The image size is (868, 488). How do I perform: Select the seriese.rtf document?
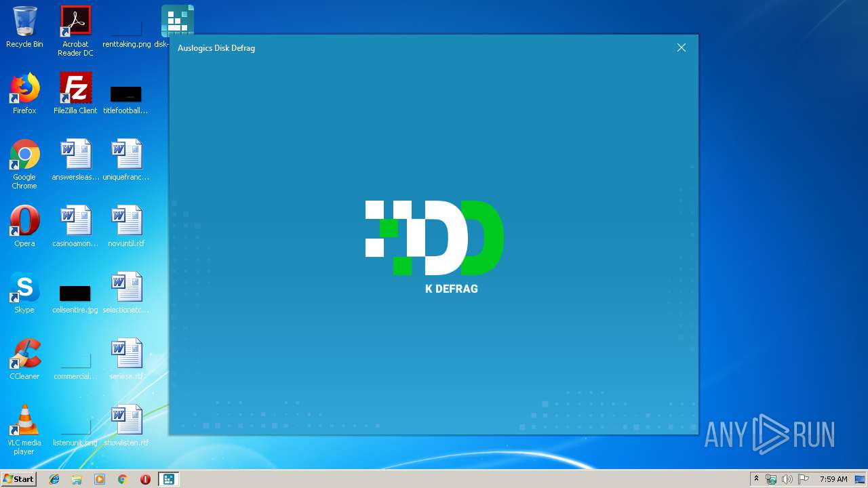(x=126, y=359)
